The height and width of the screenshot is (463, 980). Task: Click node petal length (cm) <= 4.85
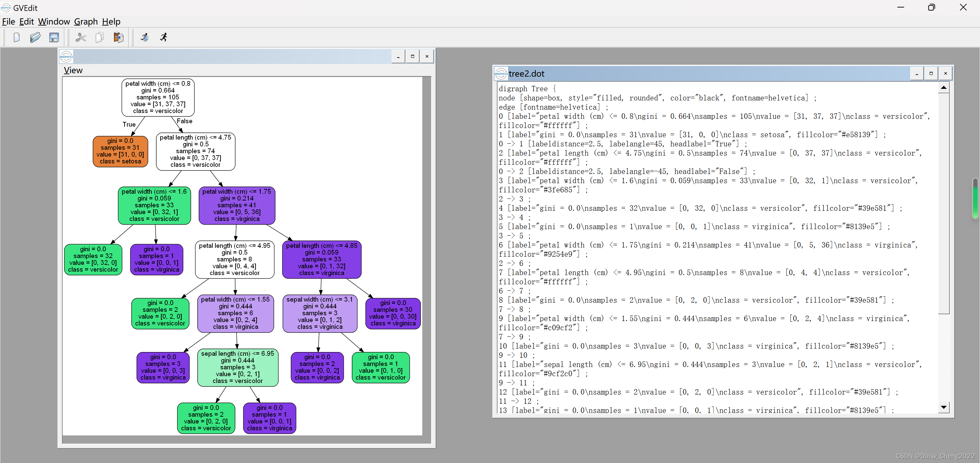322,259
